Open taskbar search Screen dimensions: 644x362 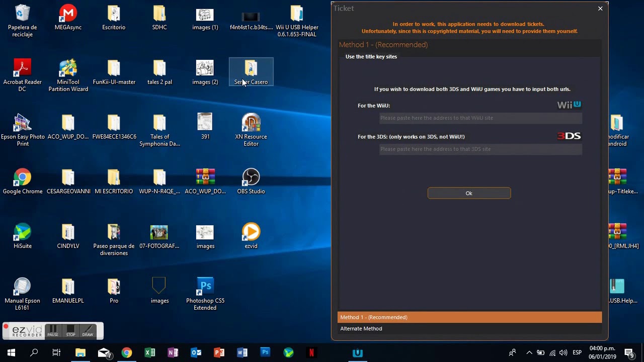click(x=34, y=353)
